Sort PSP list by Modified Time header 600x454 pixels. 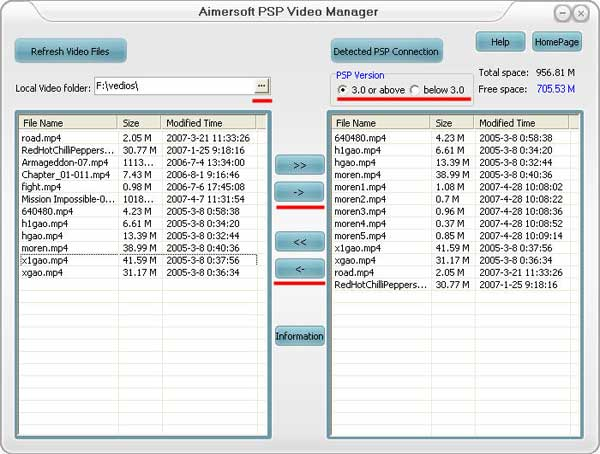pos(521,123)
